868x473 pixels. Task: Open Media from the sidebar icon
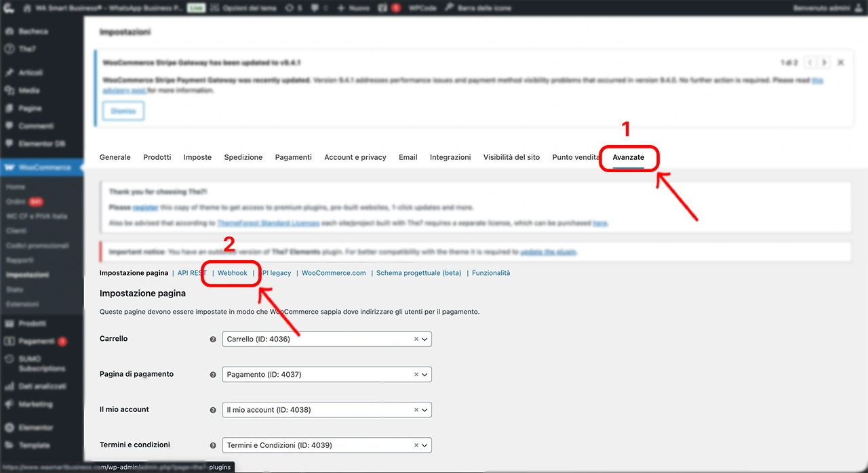click(10, 90)
